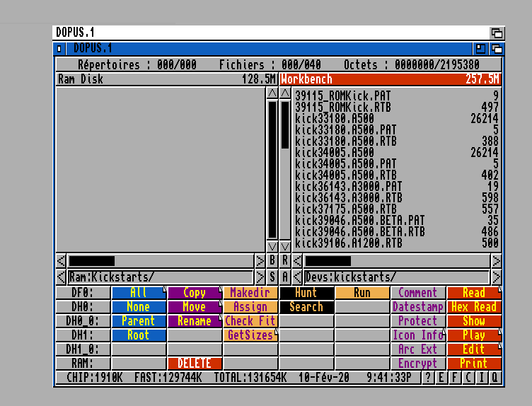
Task: Click the zoom gadget in the blue title bar
Action: coord(480,49)
